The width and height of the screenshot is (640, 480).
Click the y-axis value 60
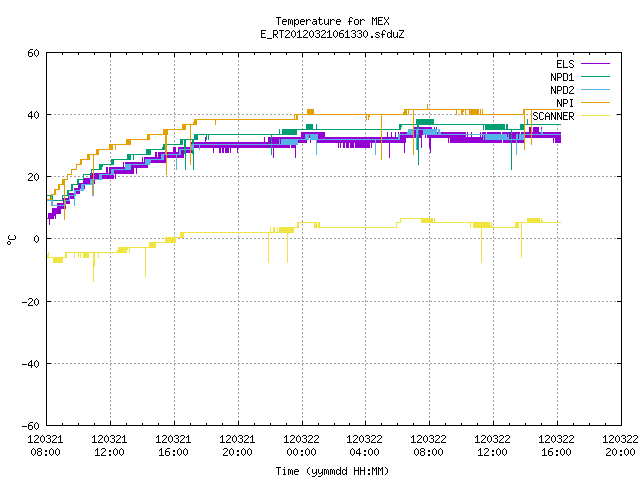tap(33, 53)
